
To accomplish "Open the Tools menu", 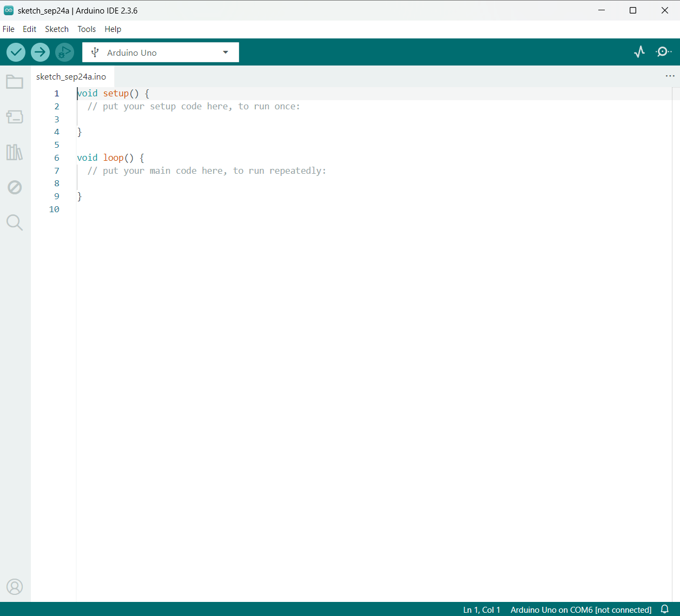I will click(87, 29).
